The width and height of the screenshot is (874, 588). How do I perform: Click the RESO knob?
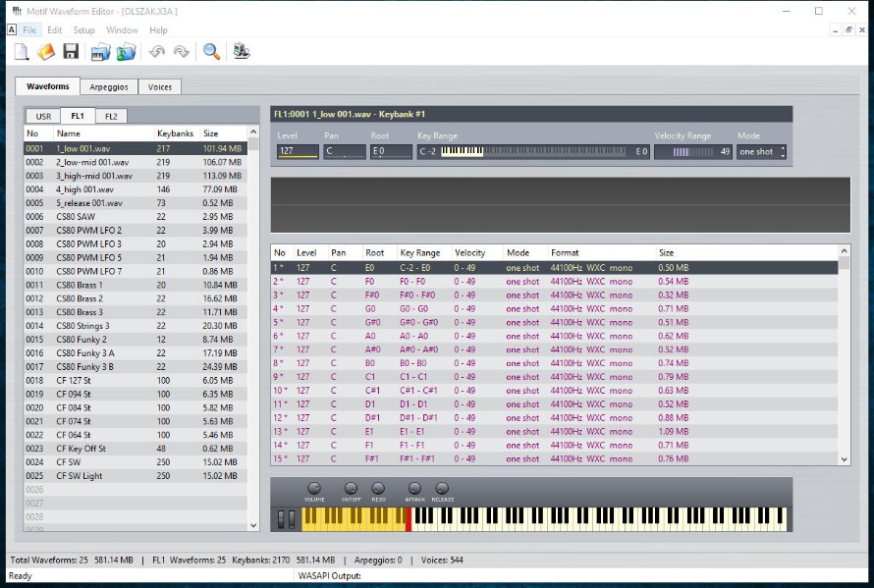tap(378, 488)
